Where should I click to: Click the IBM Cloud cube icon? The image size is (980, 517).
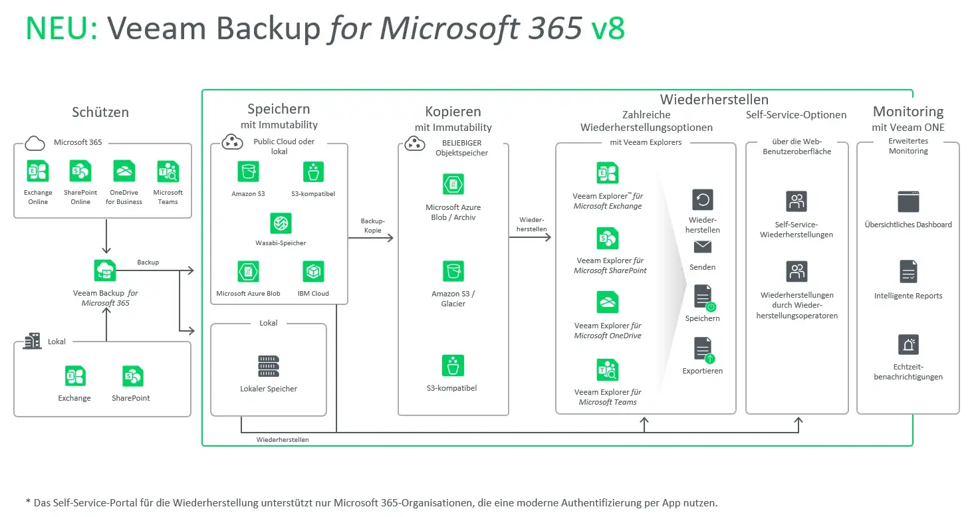point(312,272)
